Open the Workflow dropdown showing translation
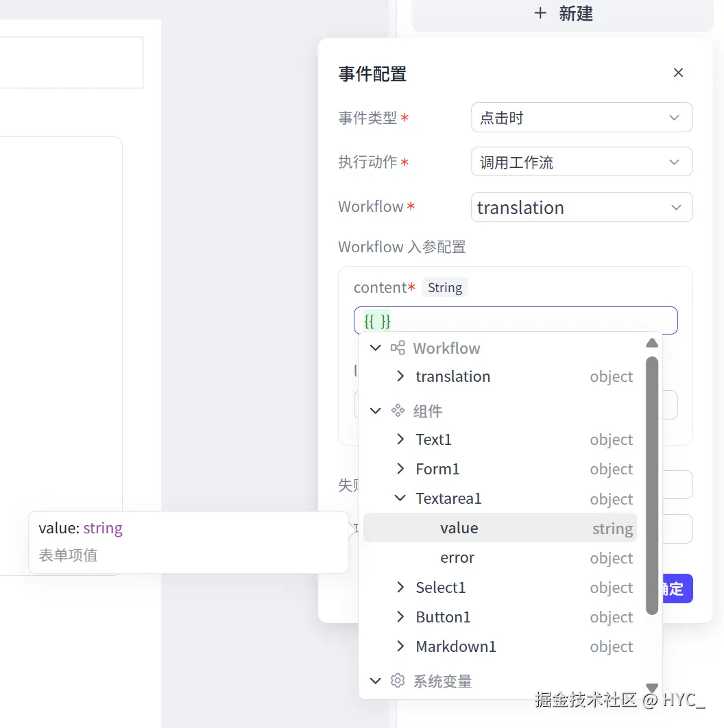This screenshot has height=728, width=724. point(581,207)
